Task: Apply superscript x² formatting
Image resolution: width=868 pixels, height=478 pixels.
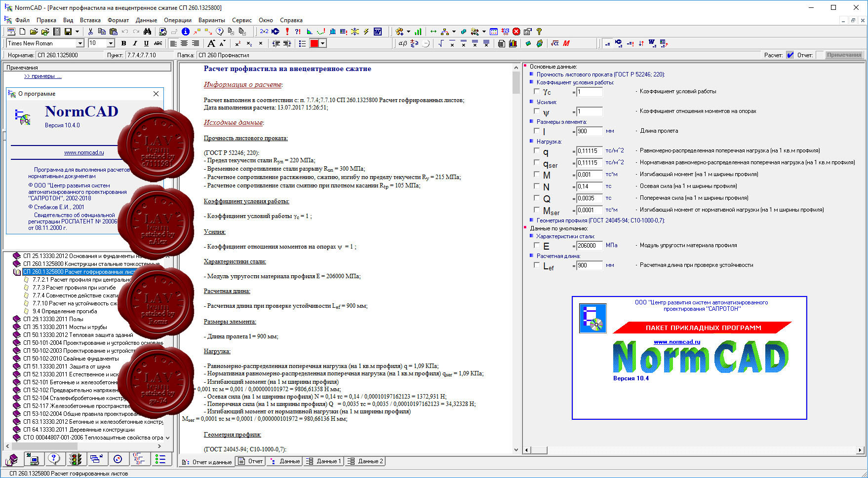Action: 238,43
